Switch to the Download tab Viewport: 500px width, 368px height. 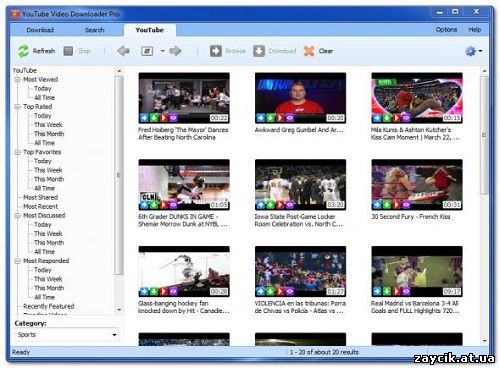(40, 30)
